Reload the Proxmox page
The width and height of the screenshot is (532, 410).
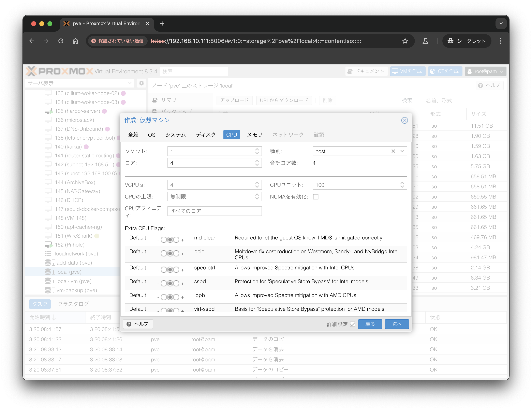[61, 41]
